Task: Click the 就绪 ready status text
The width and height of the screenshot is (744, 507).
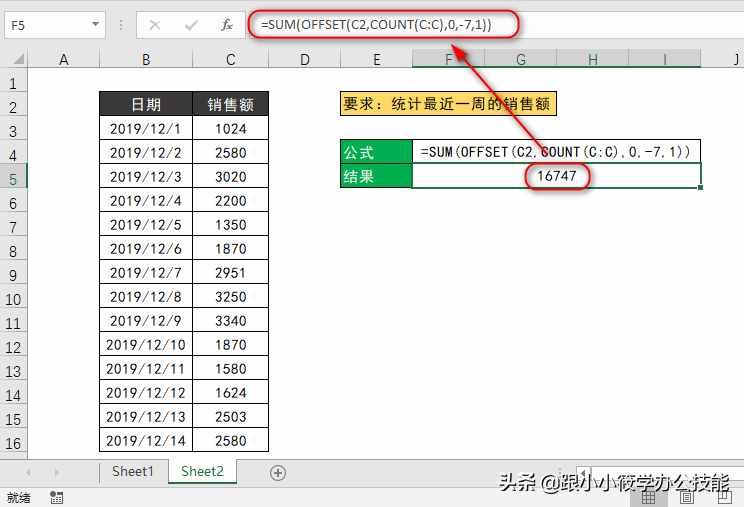Action: point(19,497)
